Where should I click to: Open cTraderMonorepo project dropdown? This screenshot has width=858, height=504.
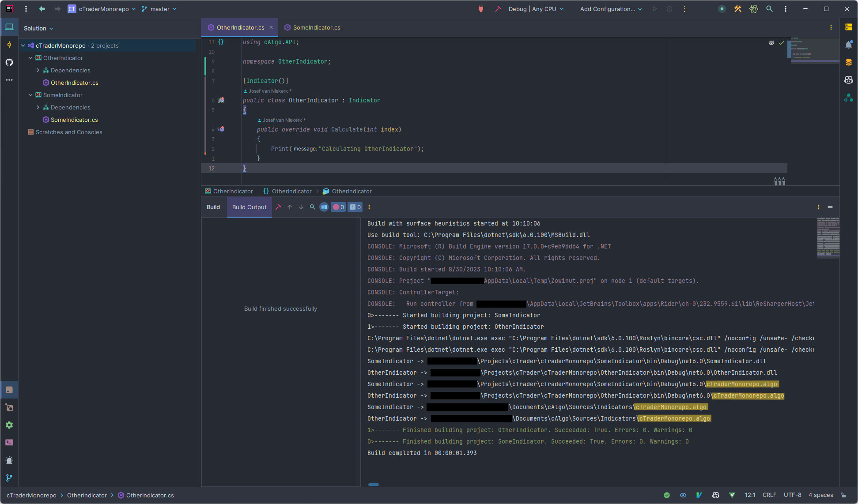(102, 9)
